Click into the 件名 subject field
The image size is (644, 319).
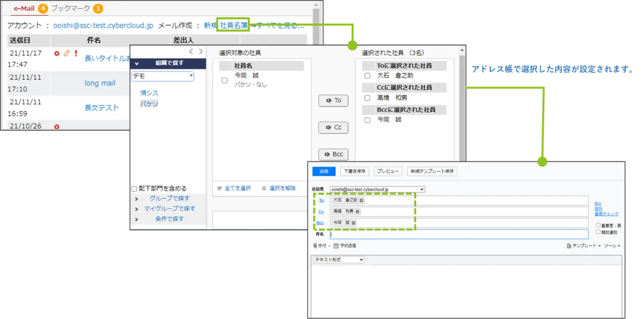coord(459,234)
